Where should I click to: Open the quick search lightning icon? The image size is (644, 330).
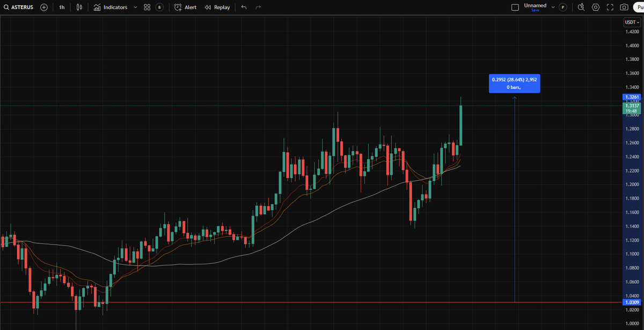(581, 7)
